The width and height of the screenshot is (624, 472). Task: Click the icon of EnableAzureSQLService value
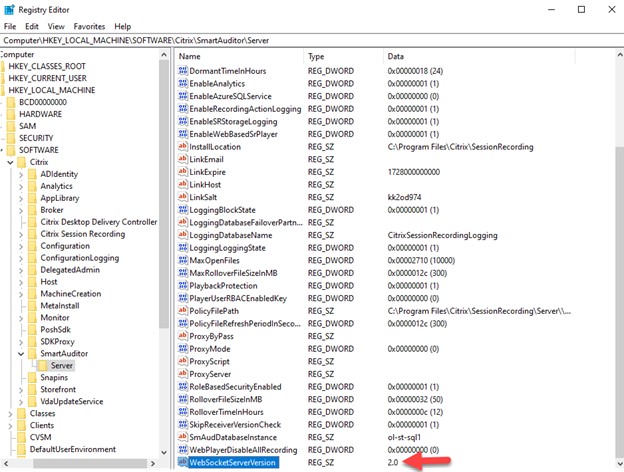click(183, 96)
